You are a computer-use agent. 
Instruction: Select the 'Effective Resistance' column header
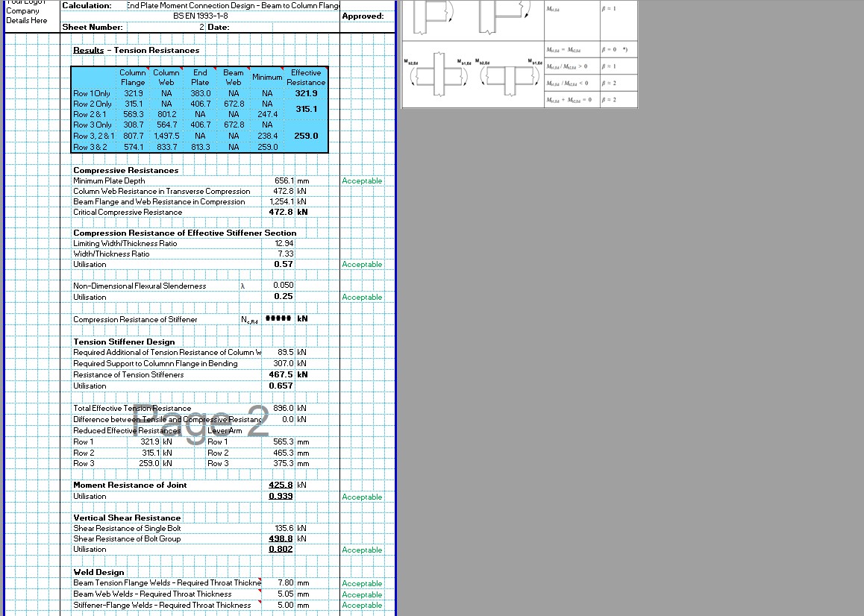point(306,78)
